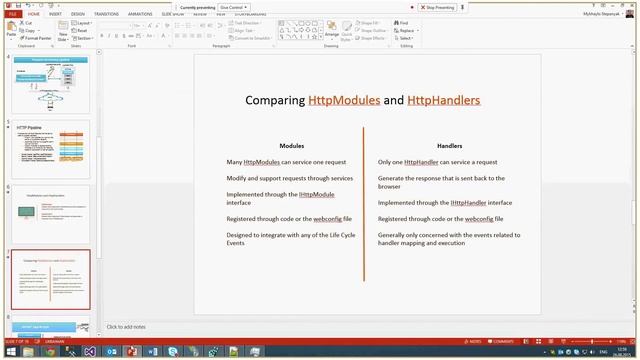Viewport: 640px width, 360px height.
Task: Open the Replace dropdown arrow
Action: pyautogui.click(x=418, y=31)
